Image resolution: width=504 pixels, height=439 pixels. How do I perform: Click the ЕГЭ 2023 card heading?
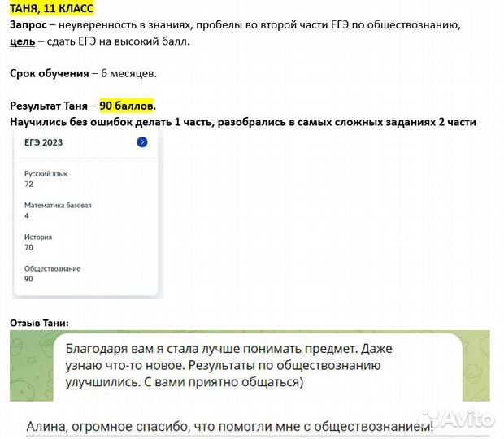pos(43,142)
